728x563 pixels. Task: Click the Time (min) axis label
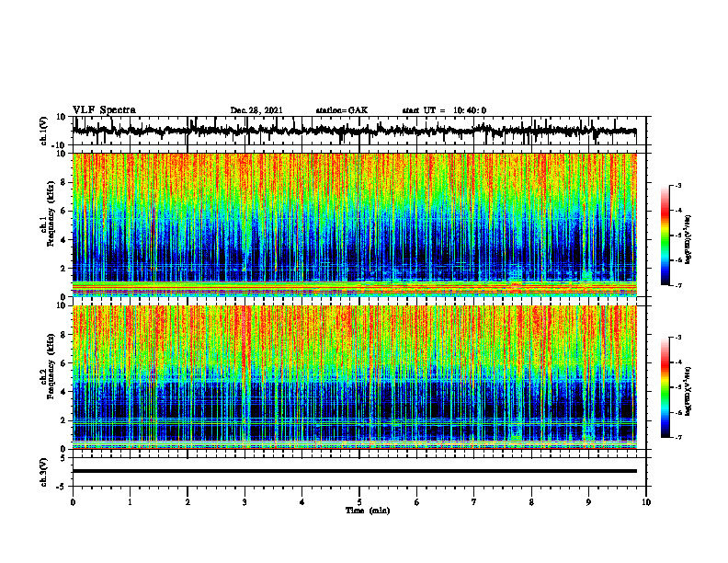click(368, 511)
